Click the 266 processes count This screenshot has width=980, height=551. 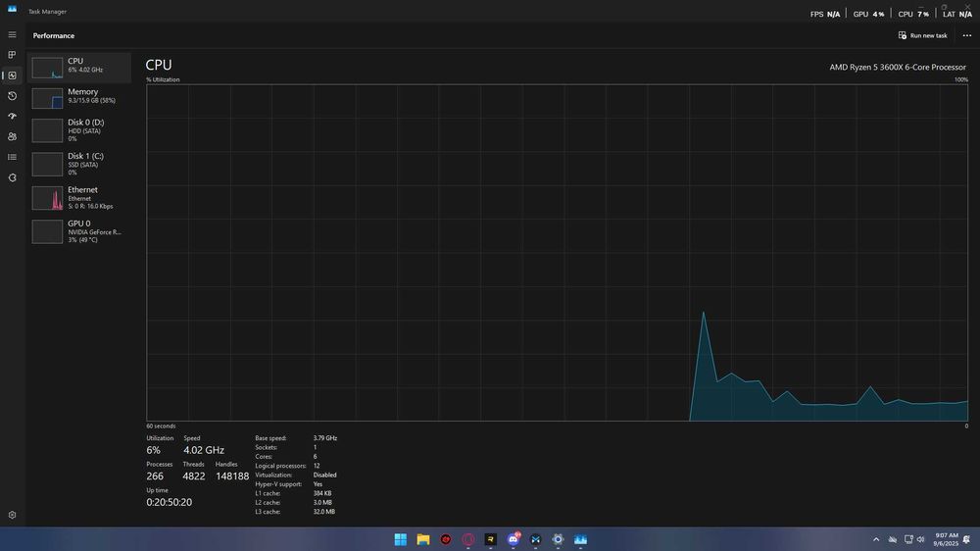[155, 476]
